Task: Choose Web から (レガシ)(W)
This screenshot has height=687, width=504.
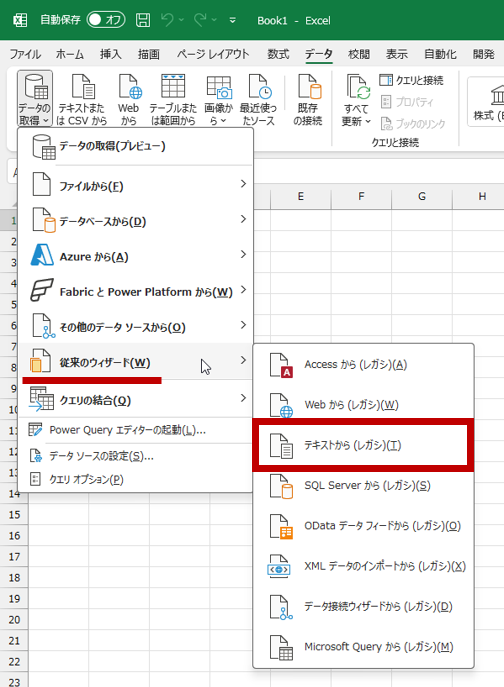Action: click(x=363, y=404)
